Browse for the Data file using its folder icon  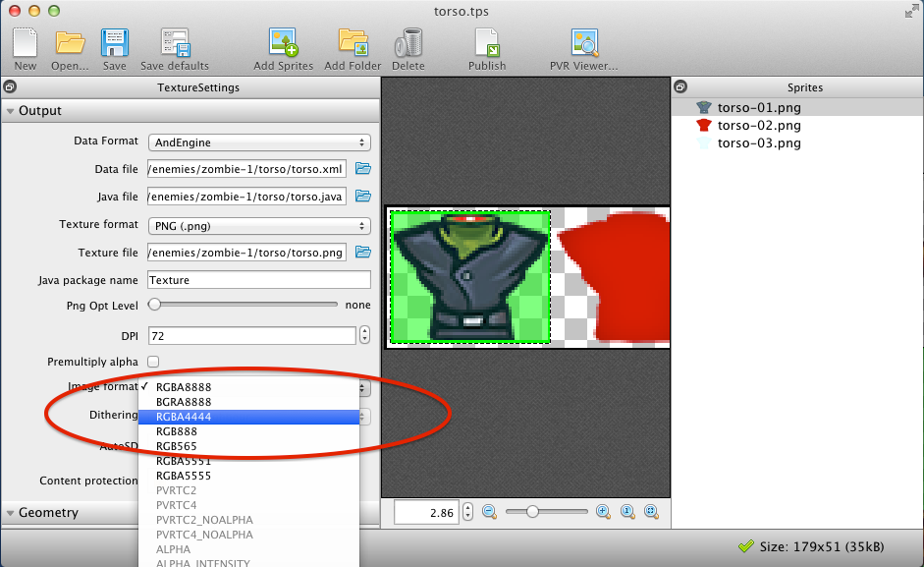(362, 168)
